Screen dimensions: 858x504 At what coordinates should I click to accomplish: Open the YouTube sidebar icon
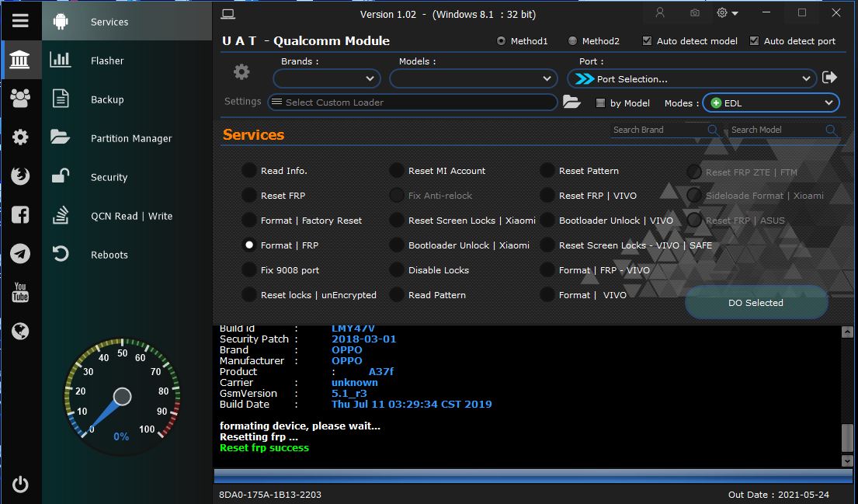[x=20, y=292]
